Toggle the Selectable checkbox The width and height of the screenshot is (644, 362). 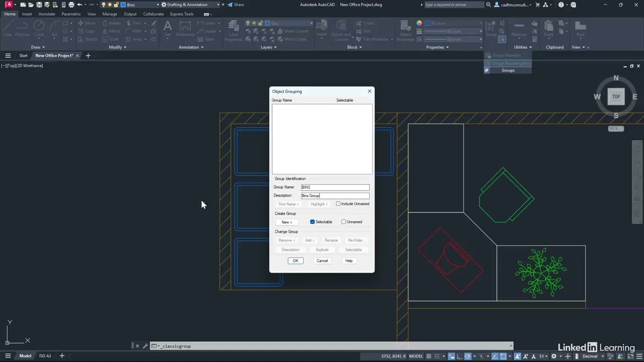tap(312, 222)
